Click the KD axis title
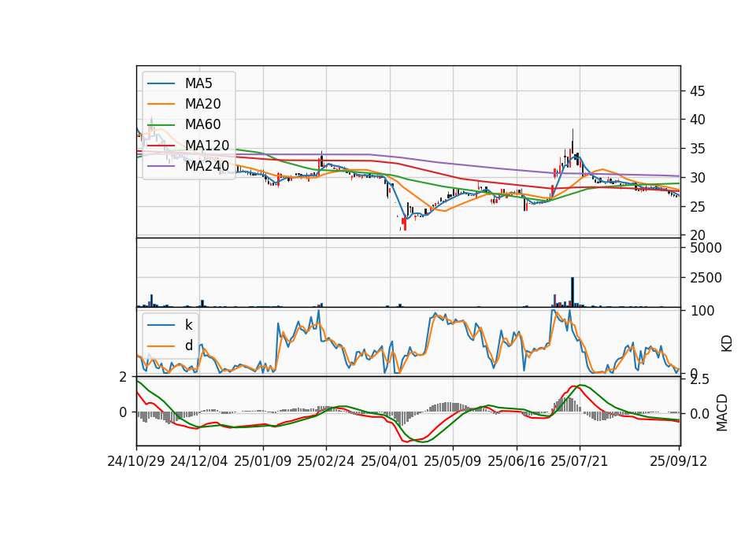This screenshot has width=756, height=543. 727,344
